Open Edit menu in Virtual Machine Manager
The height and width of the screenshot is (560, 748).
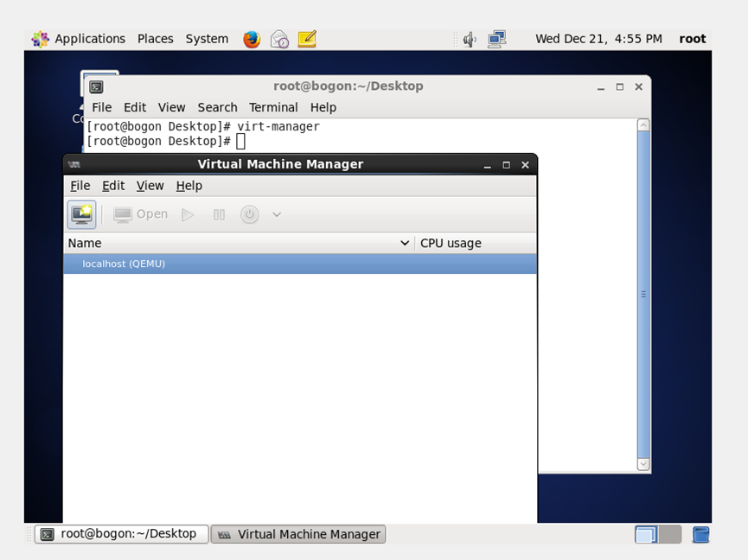click(113, 186)
